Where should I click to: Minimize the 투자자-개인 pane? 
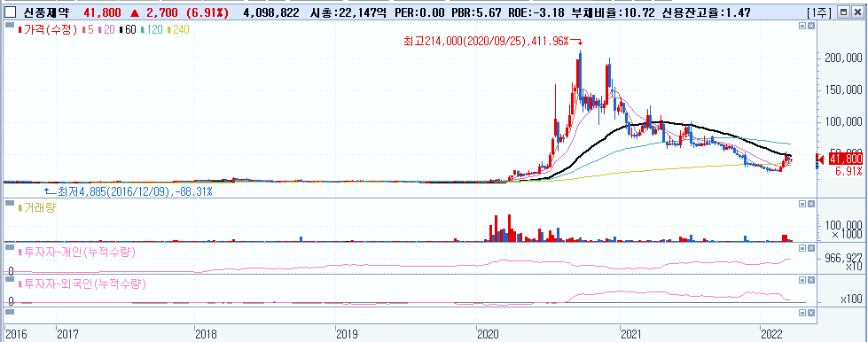pyautogui.click(x=802, y=247)
